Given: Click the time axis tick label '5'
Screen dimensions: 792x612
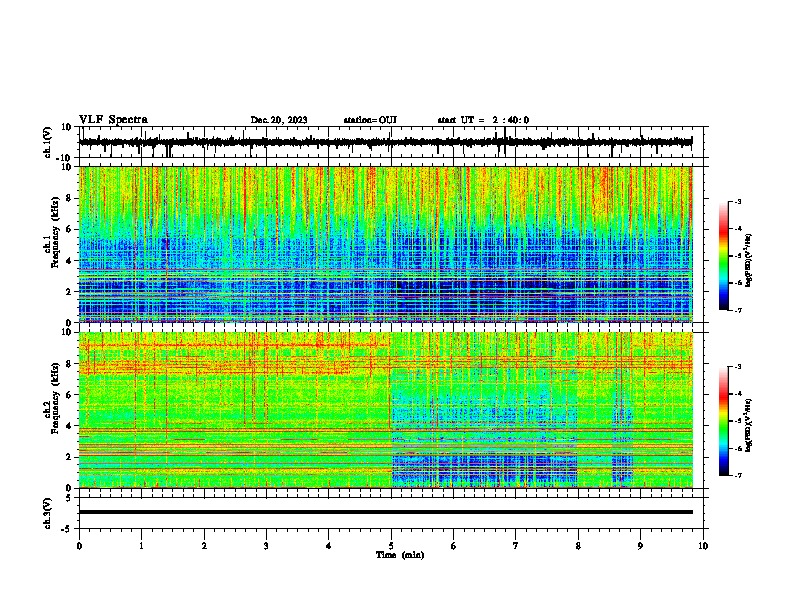Looking at the screenshot, I should click(391, 546).
